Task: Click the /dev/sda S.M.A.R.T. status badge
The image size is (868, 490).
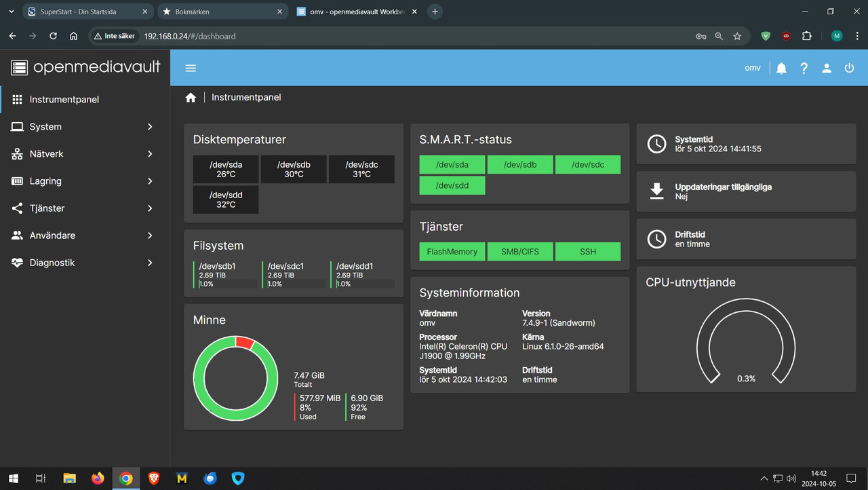Action: point(452,164)
